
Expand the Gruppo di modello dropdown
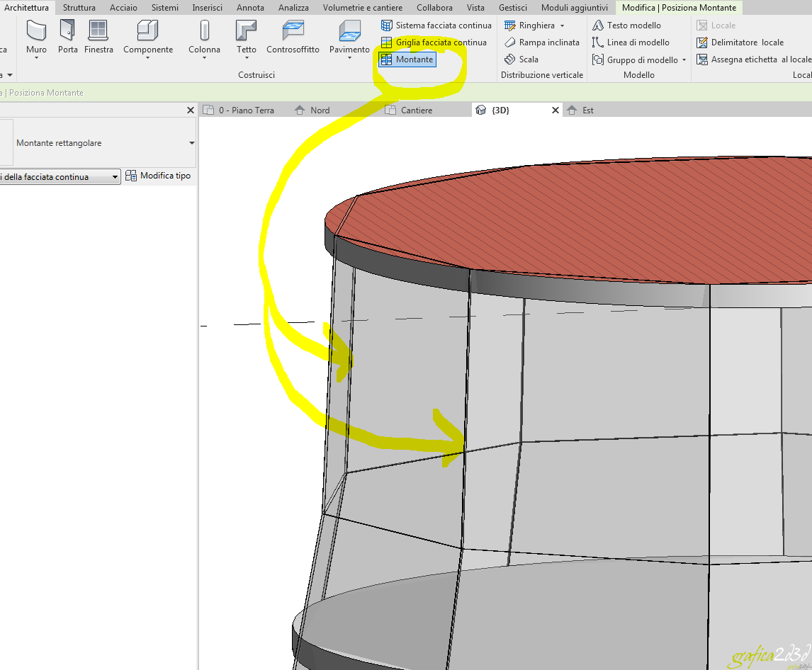[x=684, y=59]
